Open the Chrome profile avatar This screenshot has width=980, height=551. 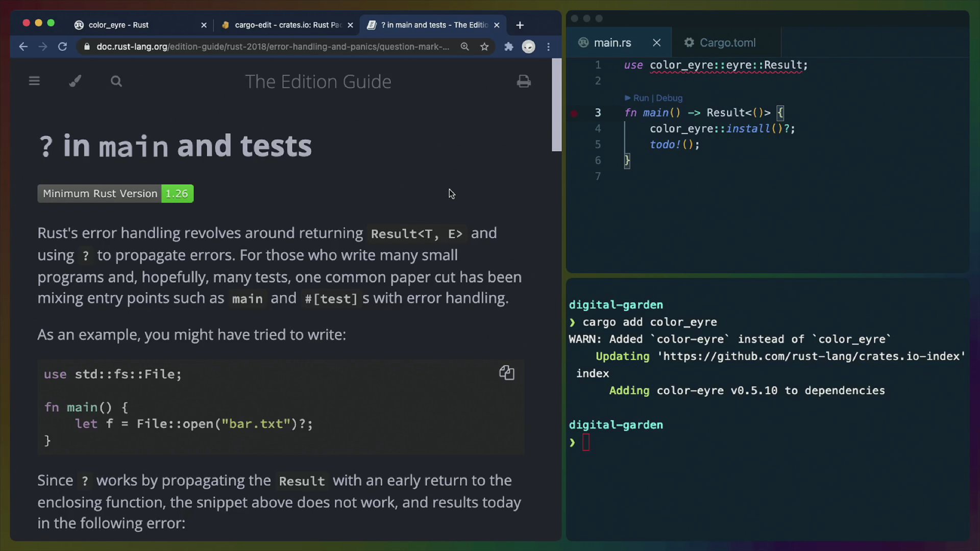(528, 46)
